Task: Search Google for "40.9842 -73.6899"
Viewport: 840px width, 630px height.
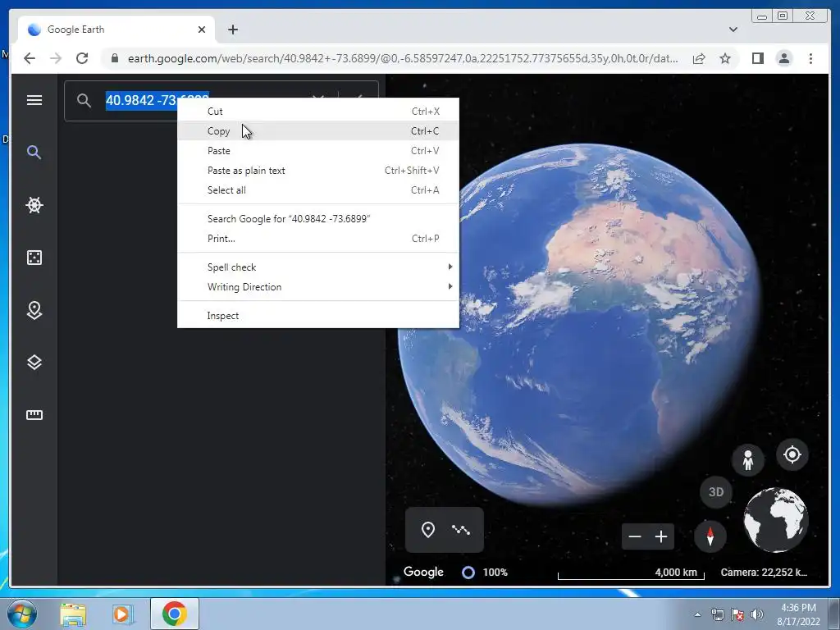Action: tap(318, 219)
